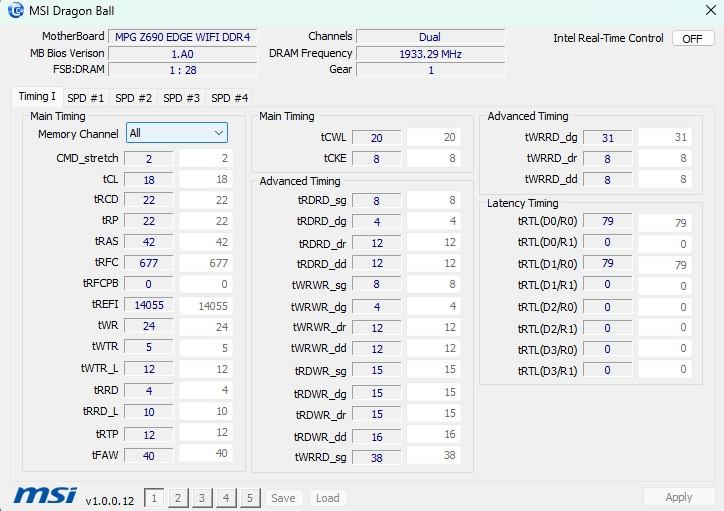Select the SPD #3 tab
Screen dimensions: 724x511
click(181, 98)
